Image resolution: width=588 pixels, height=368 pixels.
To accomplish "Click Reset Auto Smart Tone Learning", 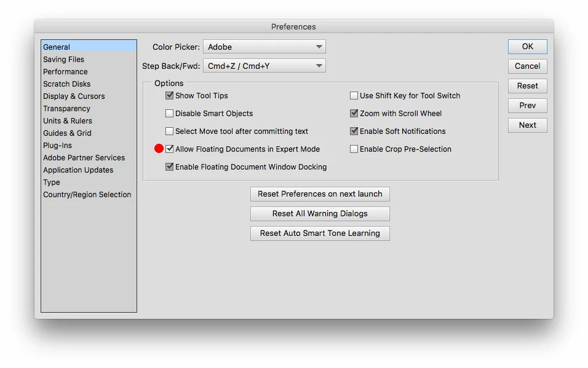I will tap(320, 233).
